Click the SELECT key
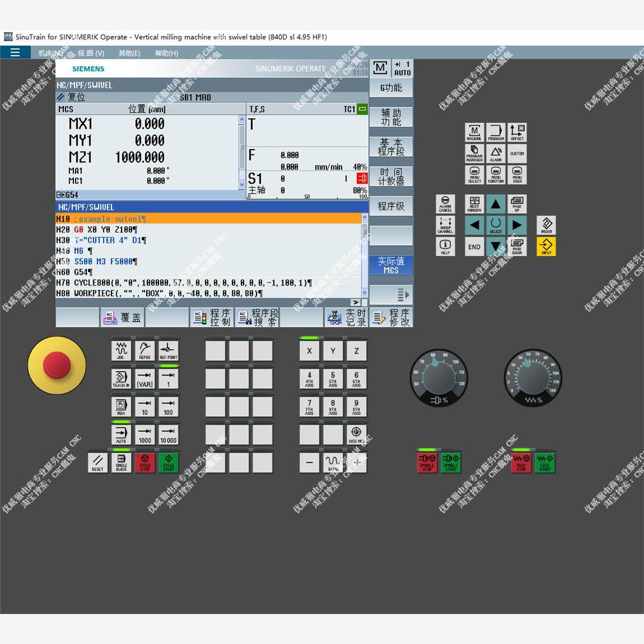The height and width of the screenshot is (644, 644). [x=495, y=225]
